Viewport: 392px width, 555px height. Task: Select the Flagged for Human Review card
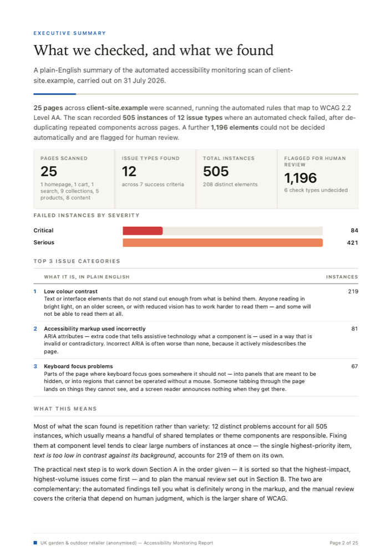[318, 179]
